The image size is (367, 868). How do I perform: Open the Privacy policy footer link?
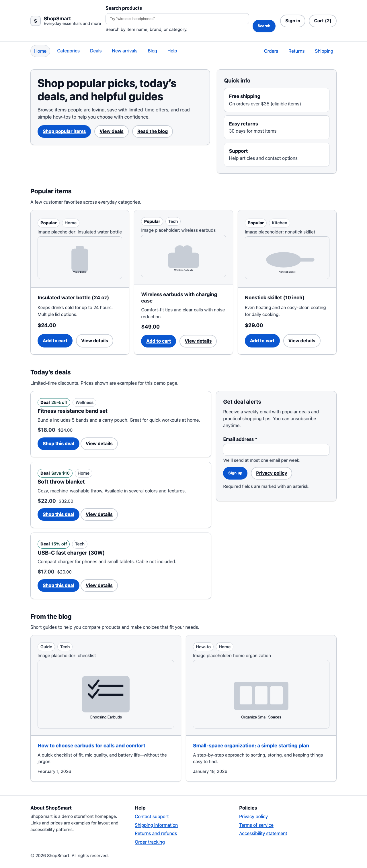253,816
